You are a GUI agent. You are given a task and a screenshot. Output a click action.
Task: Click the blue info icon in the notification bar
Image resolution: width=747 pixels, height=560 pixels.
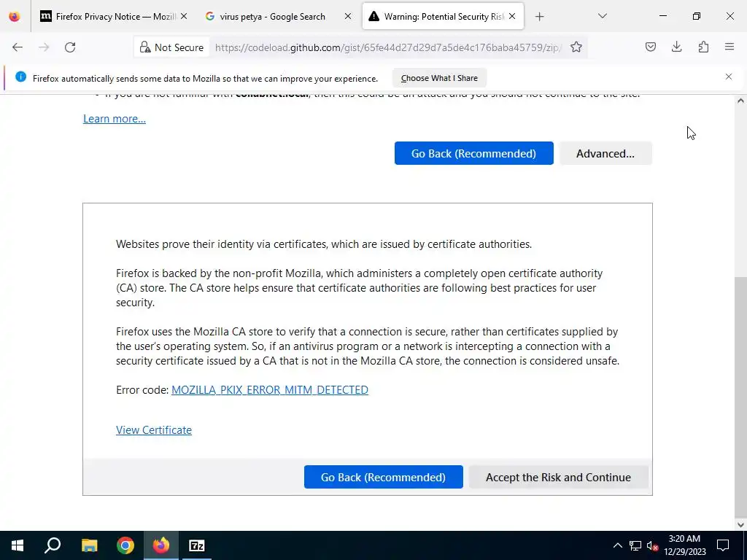[x=20, y=77]
